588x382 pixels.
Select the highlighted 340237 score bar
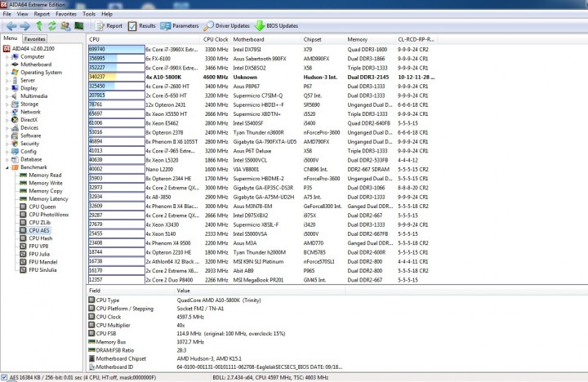tap(117, 77)
